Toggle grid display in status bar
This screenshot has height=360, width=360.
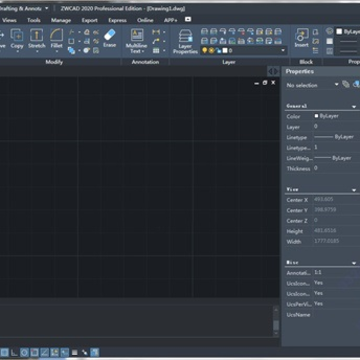click(x=4, y=352)
